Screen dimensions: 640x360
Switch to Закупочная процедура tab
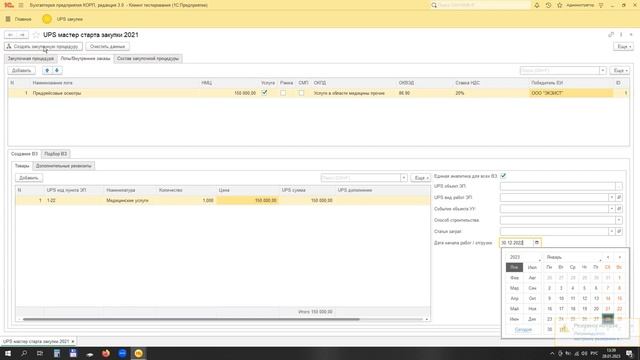(x=31, y=59)
